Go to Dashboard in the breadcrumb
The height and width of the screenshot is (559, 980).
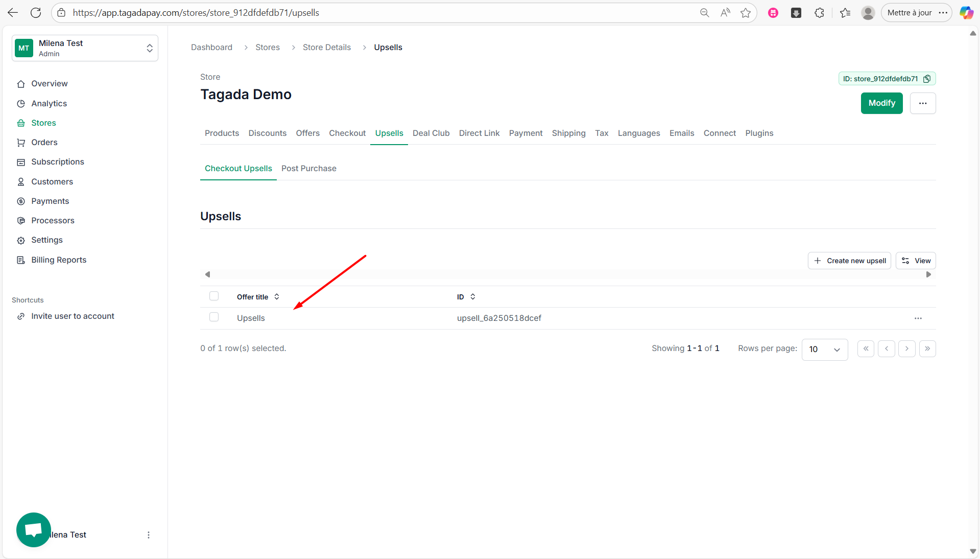click(x=211, y=48)
